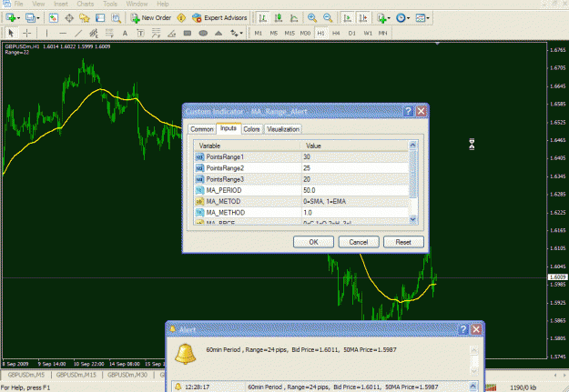Switch timeframe to D1
569x392 pixels.
tap(352, 33)
